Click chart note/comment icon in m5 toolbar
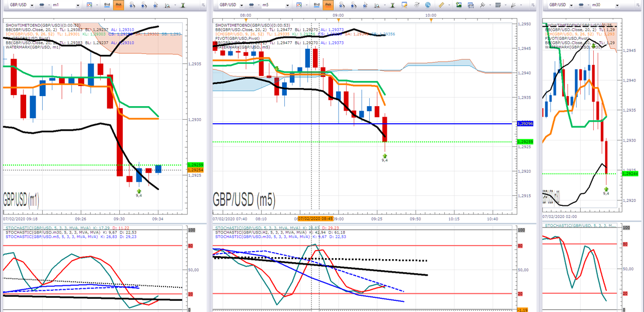 [x=405, y=5]
